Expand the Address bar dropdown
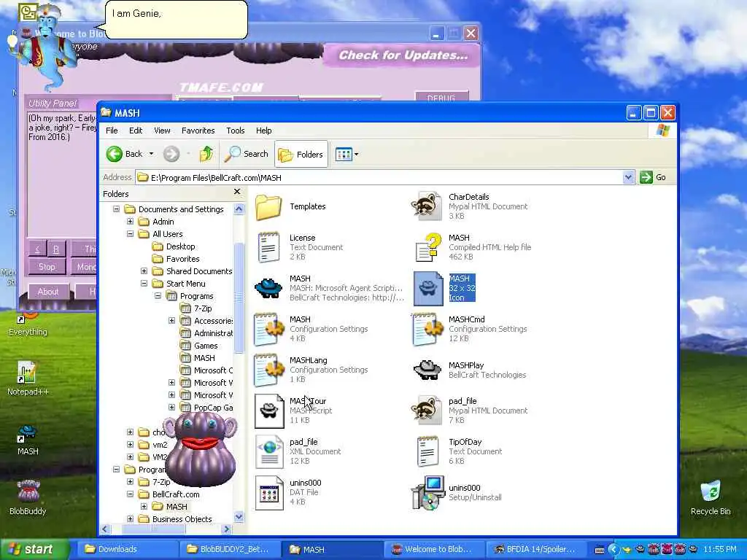This screenshot has width=747, height=560. pos(628,177)
